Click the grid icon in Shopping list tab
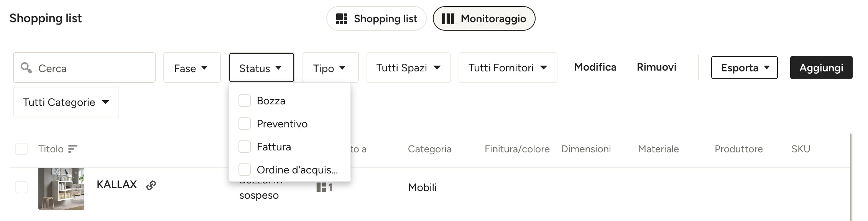The height and width of the screenshot is (221, 868). [x=341, y=19]
